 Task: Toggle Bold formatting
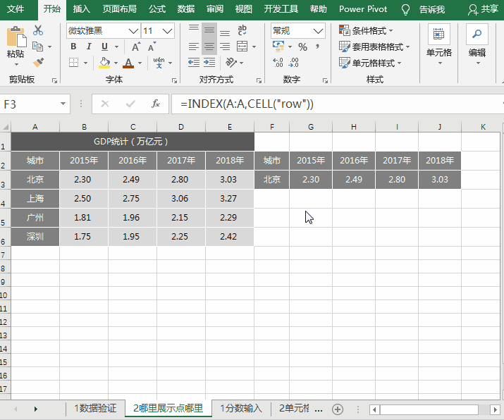pyautogui.click(x=73, y=47)
